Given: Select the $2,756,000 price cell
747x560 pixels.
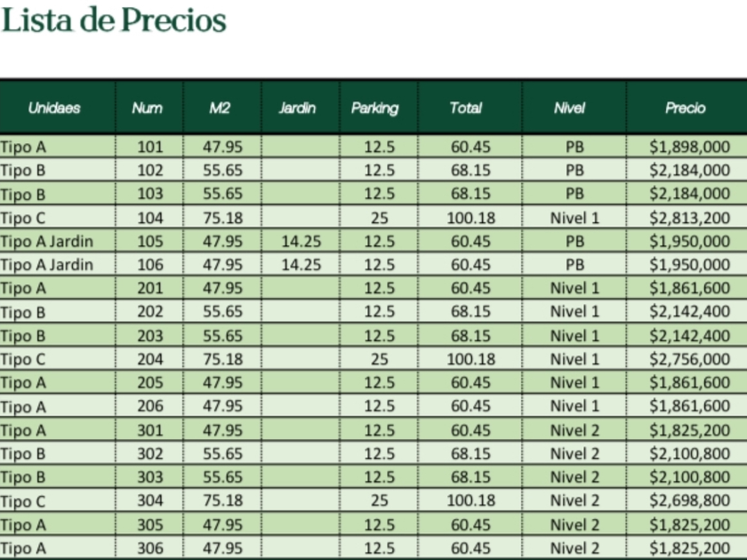Looking at the screenshot, I should [x=689, y=359].
